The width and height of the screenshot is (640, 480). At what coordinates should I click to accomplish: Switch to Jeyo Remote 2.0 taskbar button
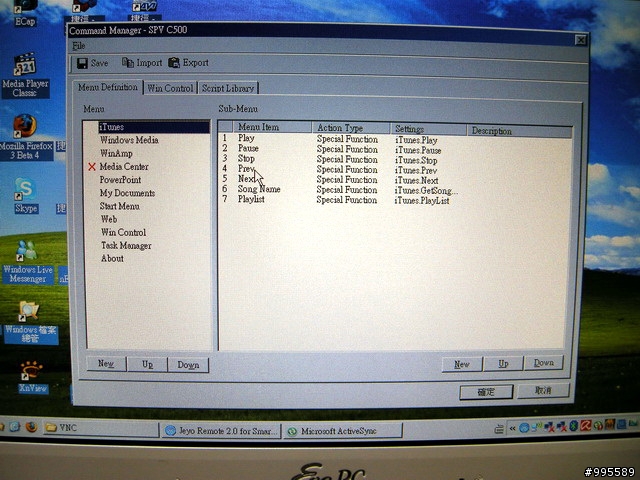click(x=222, y=431)
